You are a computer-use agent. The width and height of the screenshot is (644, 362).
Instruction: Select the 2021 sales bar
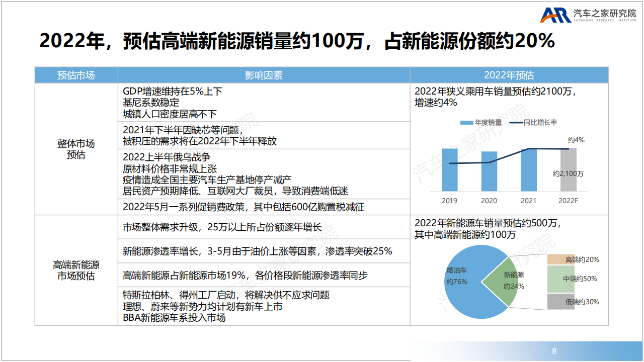click(x=529, y=169)
